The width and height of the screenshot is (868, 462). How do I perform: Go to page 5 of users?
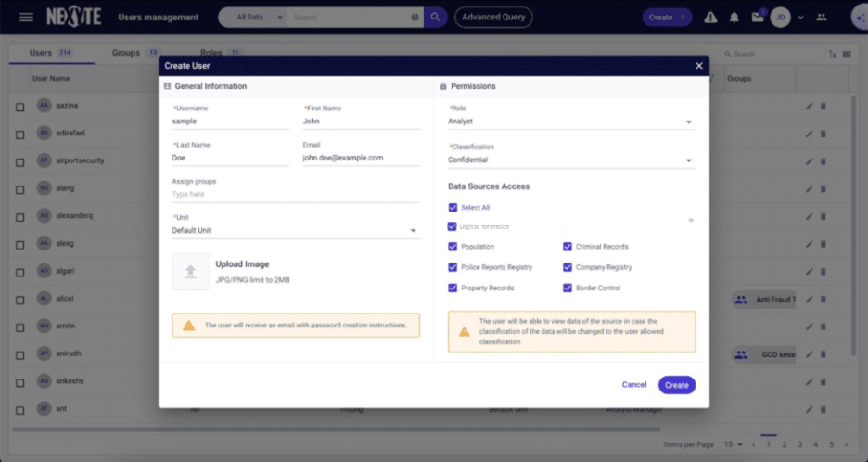coord(832,444)
